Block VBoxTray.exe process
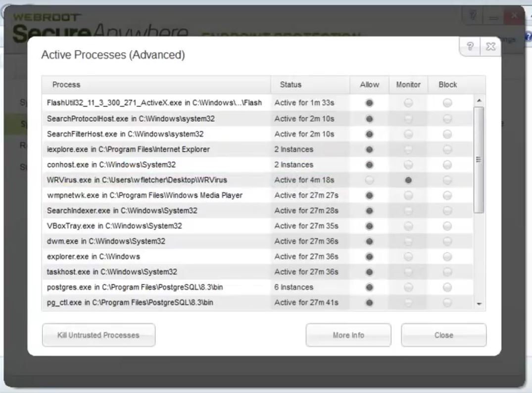The width and height of the screenshot is (532, 393). coord(447,226)
